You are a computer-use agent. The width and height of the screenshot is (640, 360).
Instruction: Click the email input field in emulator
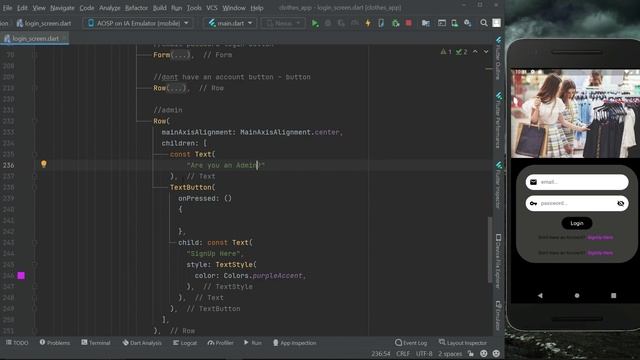click(577, 182)
